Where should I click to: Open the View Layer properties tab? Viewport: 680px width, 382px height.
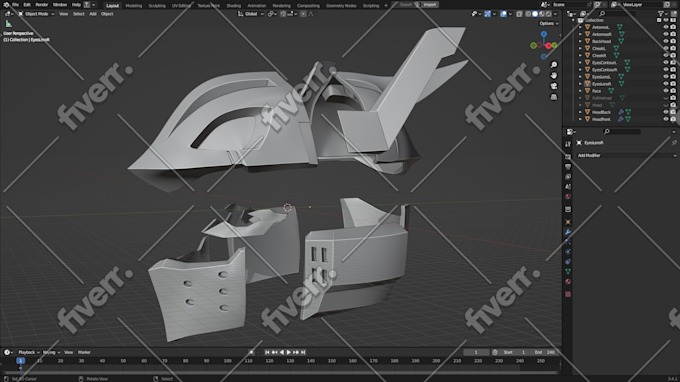(x=568, y=176)
